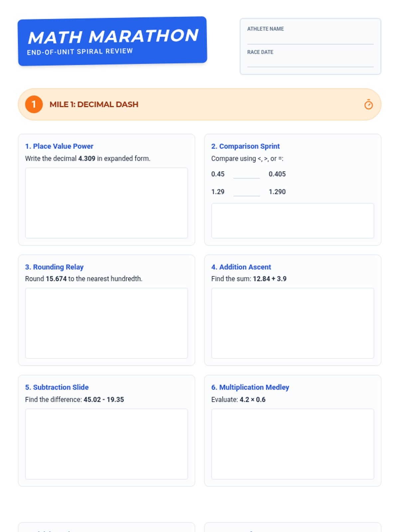The height and width of the screenshot is (532, 399).
Task: Click the Comparison Sprint answer box
Action: (293, 220)
